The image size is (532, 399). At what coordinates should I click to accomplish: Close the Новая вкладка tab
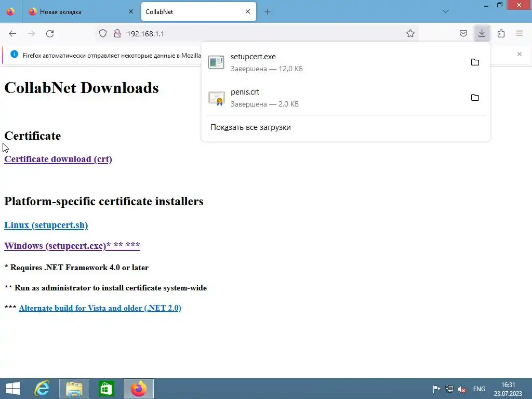coord(131,11)
